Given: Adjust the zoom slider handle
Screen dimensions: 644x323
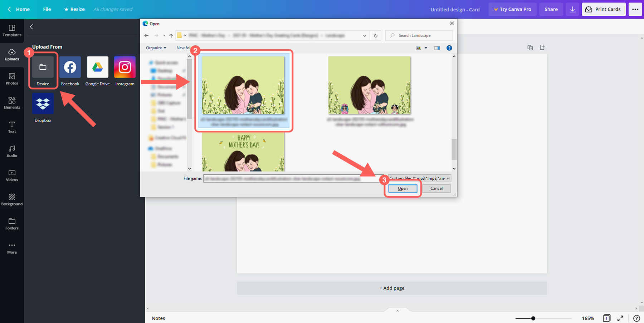Looking at the screenshot, I should 533,318.
